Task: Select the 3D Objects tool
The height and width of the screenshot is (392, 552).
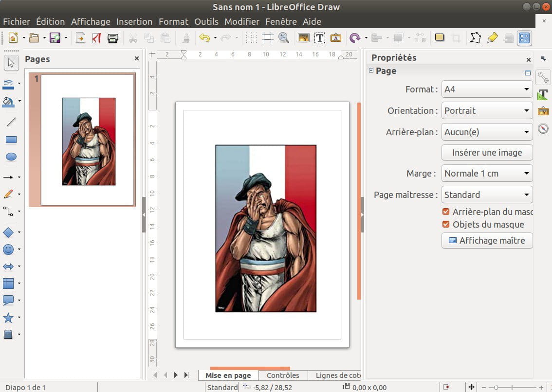Action: click(8, 334)
